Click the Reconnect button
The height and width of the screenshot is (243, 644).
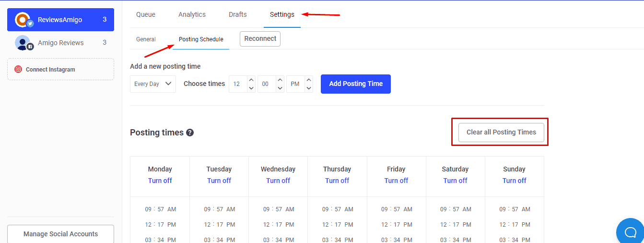[260, 39]
